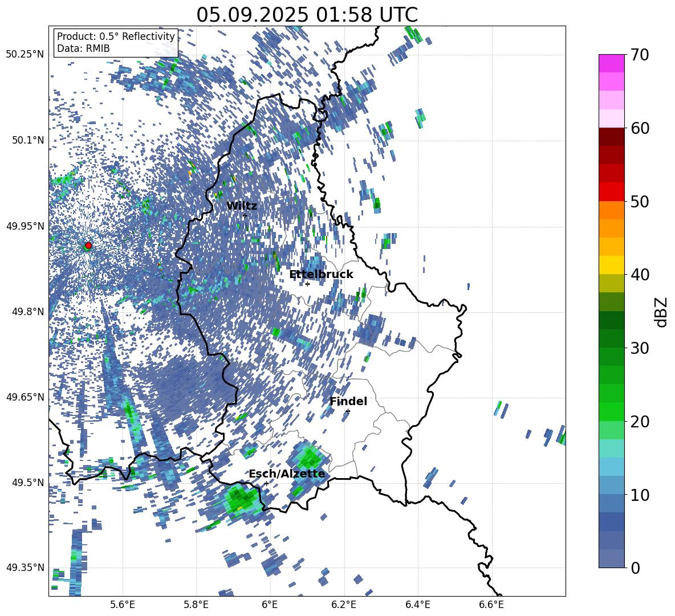Click the 49.5°N latitude label
Screen dimensions: 675x616
28,482
